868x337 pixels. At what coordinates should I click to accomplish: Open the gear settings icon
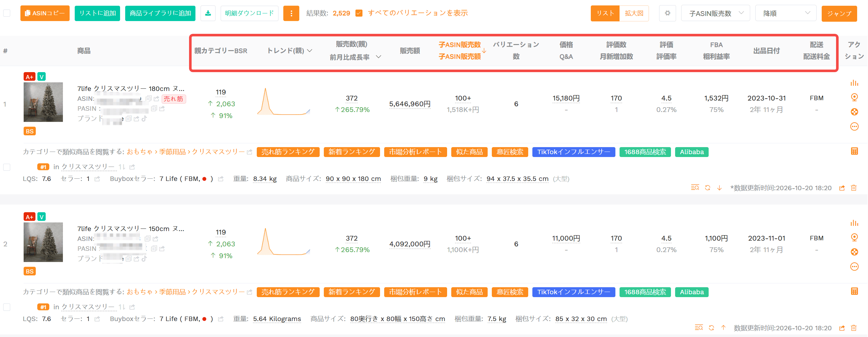[667, 13]
